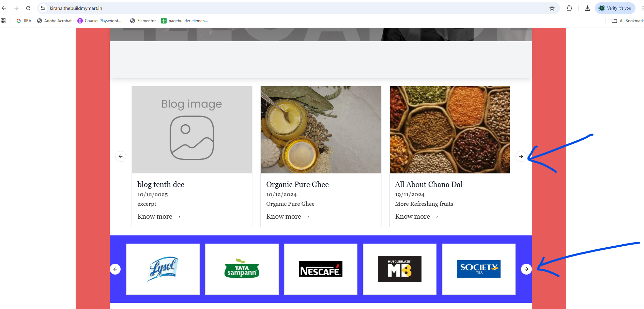Select the Nescafe brand logo
The image size is (644, 309).
pyautogui.click(x=321, y=269)
